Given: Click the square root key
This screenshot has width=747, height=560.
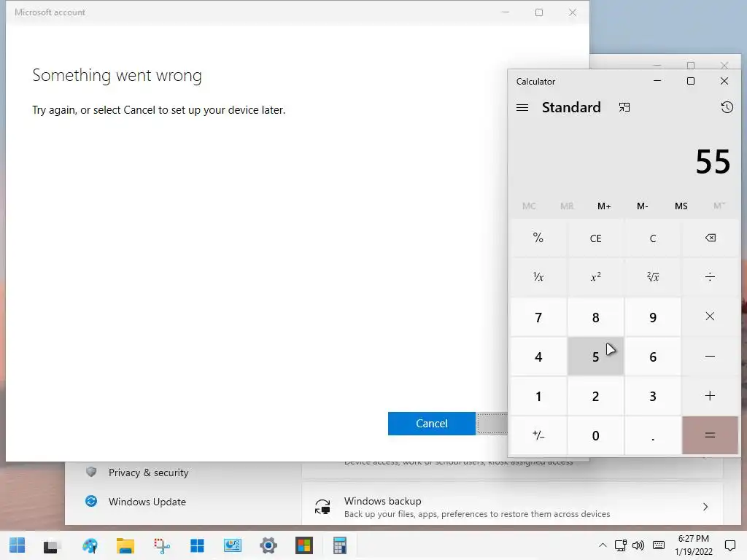Looking at the screenshot, I should tap(653, 276).
